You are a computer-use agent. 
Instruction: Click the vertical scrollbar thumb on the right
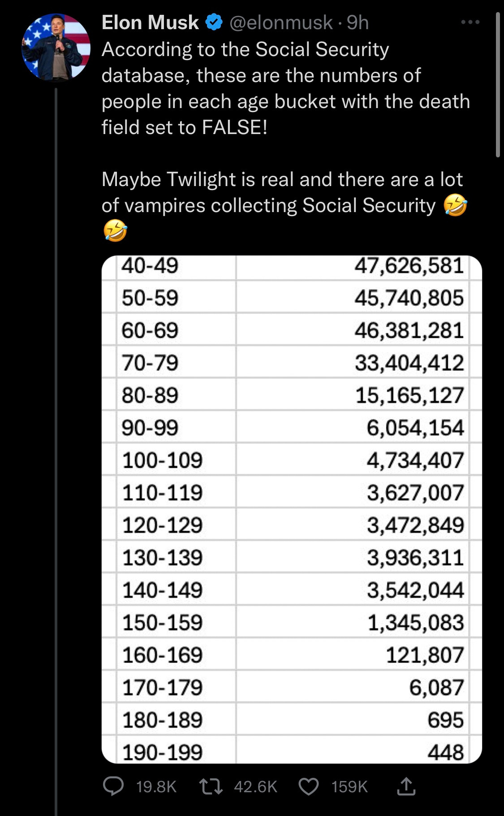[498, 85]
